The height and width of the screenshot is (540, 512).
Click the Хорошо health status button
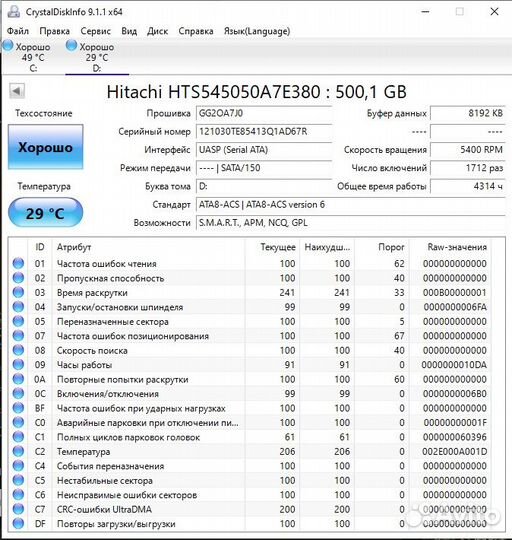click(x=45, y=147)
